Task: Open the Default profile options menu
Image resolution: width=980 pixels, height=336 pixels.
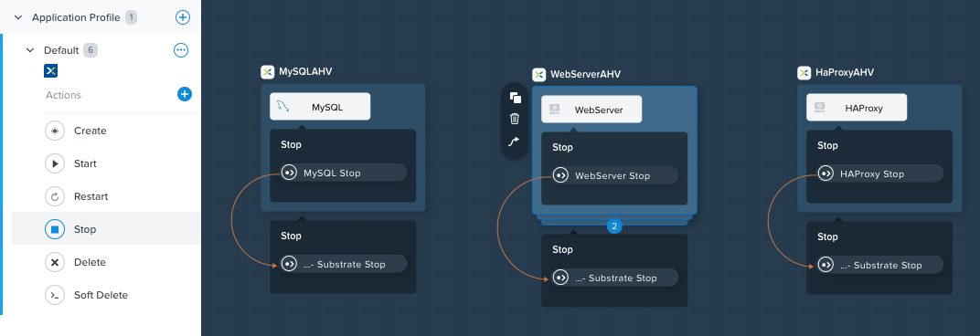Action: [x=181, y=50]
